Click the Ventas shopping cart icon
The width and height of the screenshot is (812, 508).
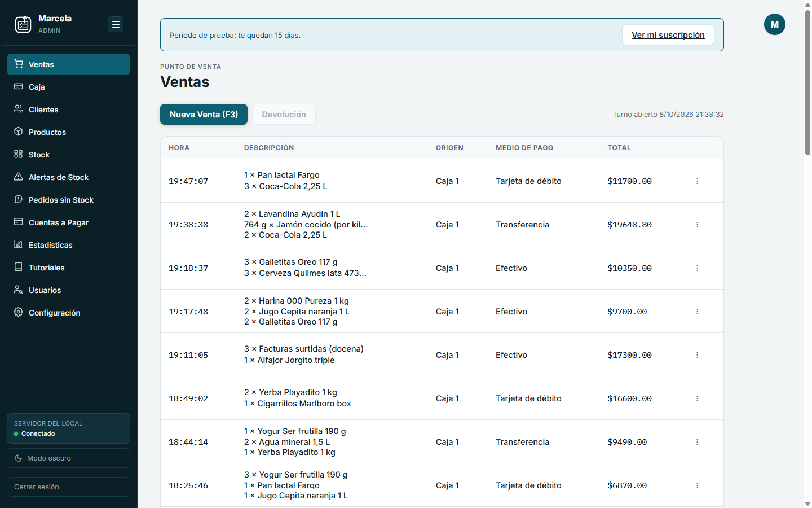tap(19, 64)
